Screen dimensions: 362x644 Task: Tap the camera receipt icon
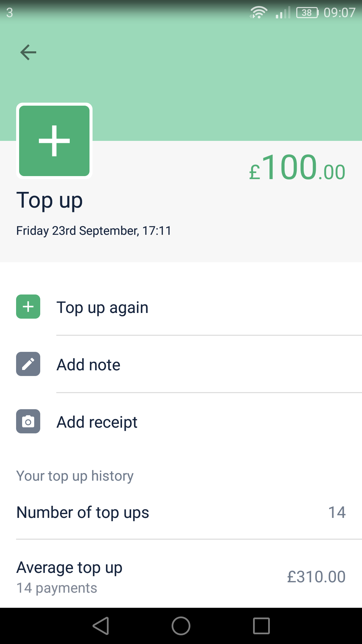28,421
